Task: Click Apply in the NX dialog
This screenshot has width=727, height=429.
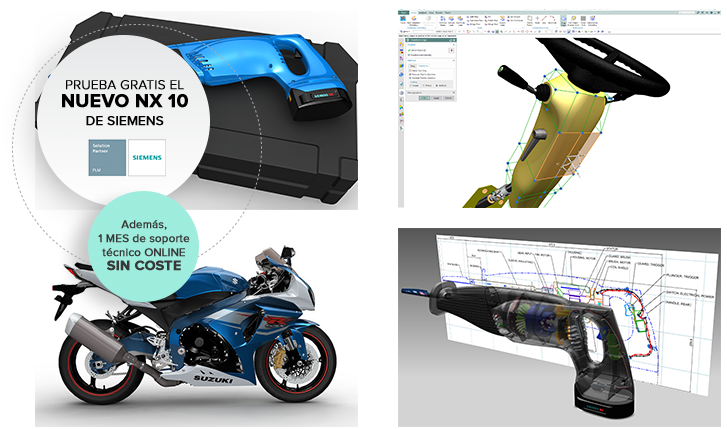Action: [x=436, y=98]
